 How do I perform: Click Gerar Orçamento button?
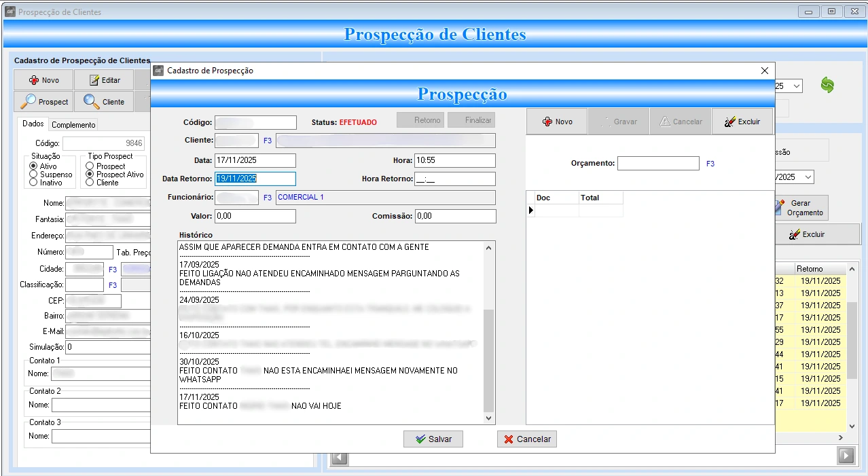click(803, 208)
